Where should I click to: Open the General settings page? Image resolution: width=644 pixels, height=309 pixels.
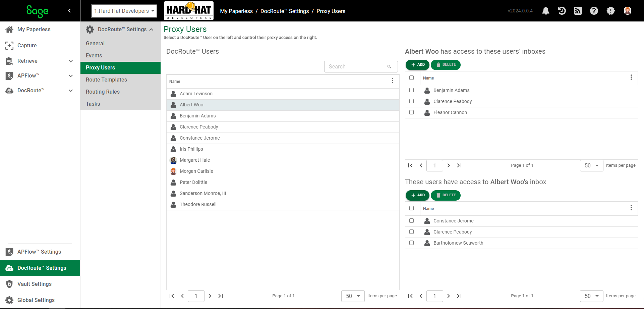(x=120, y=43)
